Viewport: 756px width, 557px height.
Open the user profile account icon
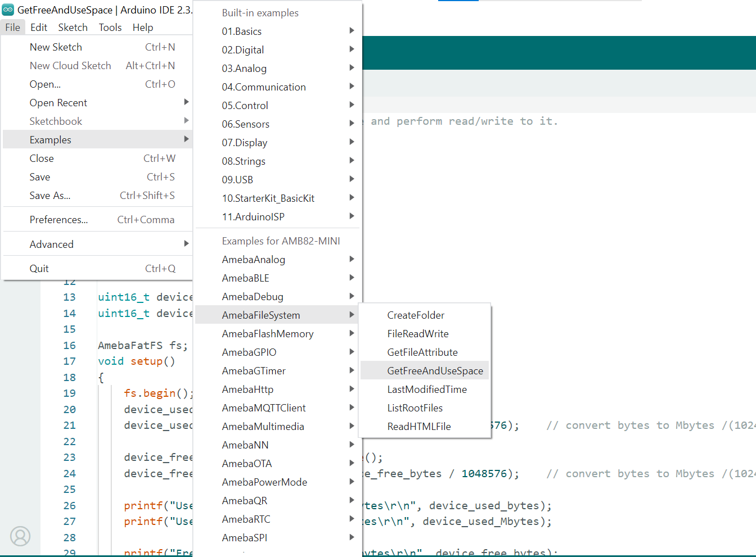pyautogui.click(x=20, y=536)
